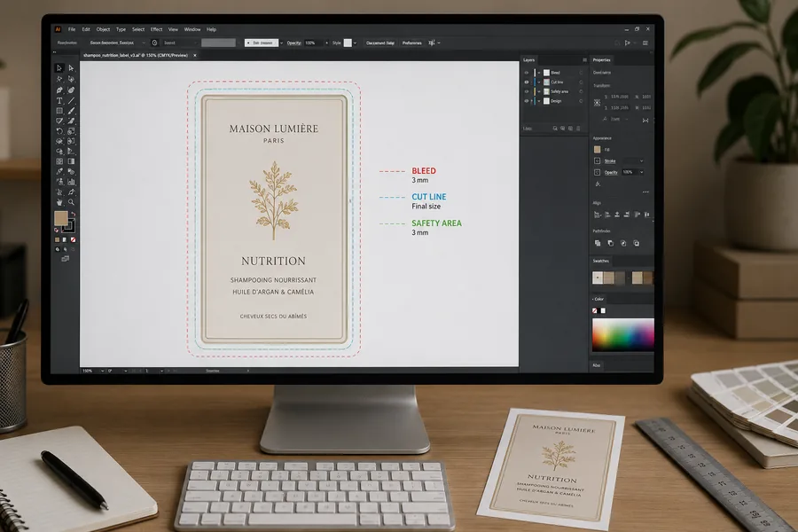Open the File menu
Image resolution: width=798 pixels, height=532 pixels.
click(x=72, y=29)
